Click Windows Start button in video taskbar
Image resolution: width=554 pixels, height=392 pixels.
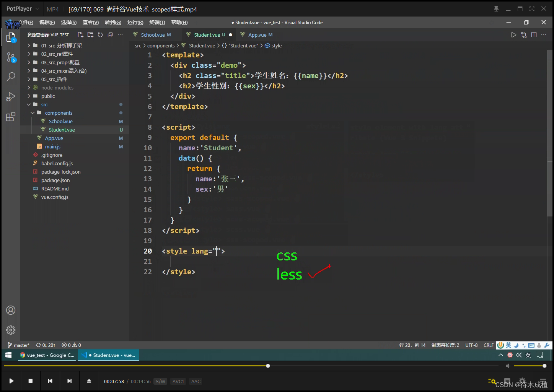8,355
